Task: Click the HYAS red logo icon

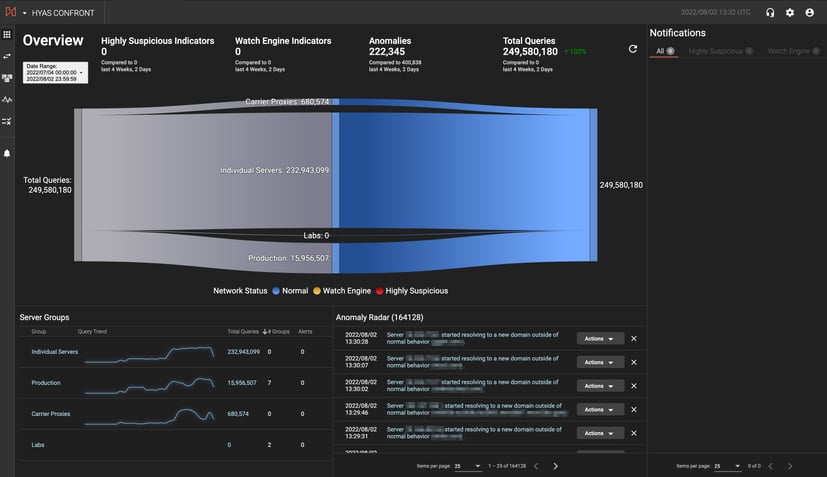Action: click(x=11, y=12)
